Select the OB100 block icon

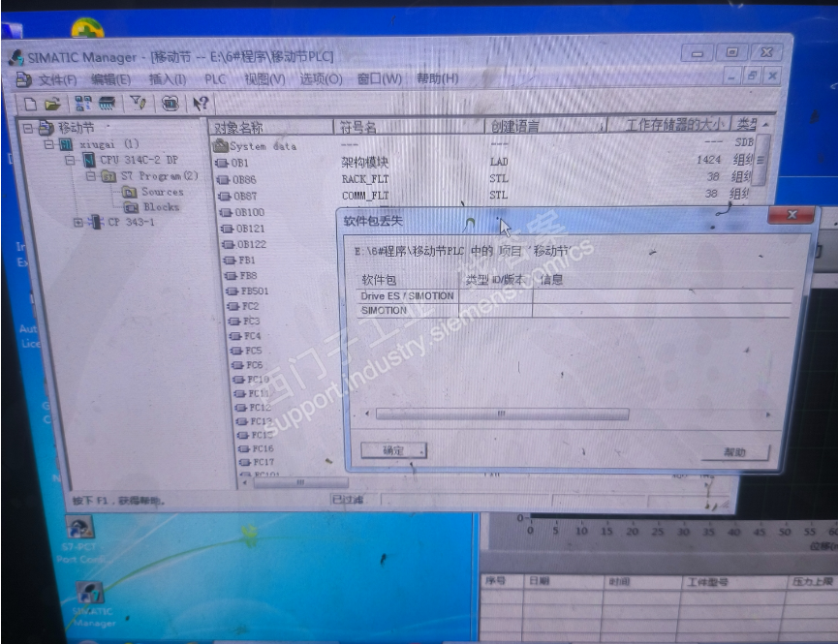coord(227,213)
